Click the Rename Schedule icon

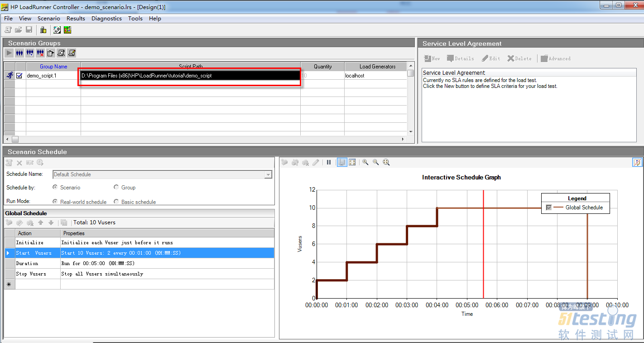(x=30, y=163)
